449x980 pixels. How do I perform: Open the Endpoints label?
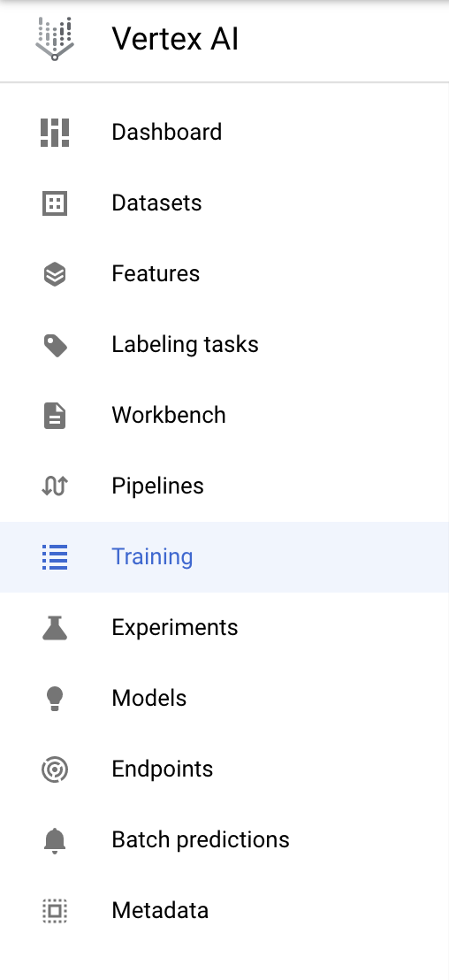coord(163,769)
